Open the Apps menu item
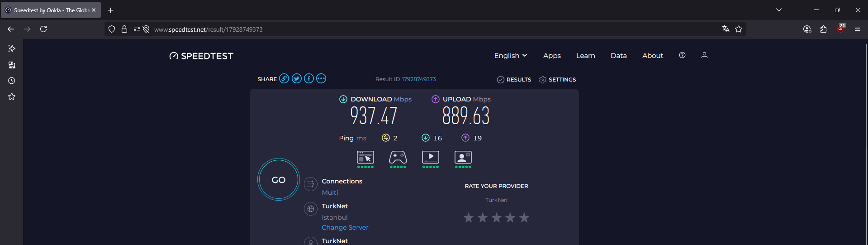 (552, 56)
